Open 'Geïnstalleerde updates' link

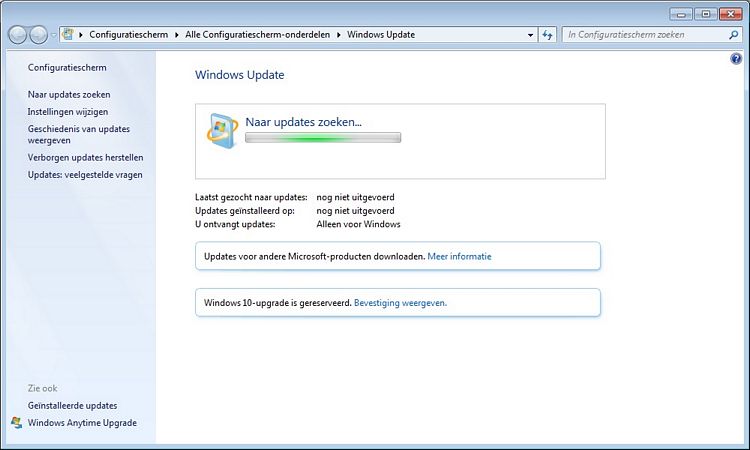point(72,406)
